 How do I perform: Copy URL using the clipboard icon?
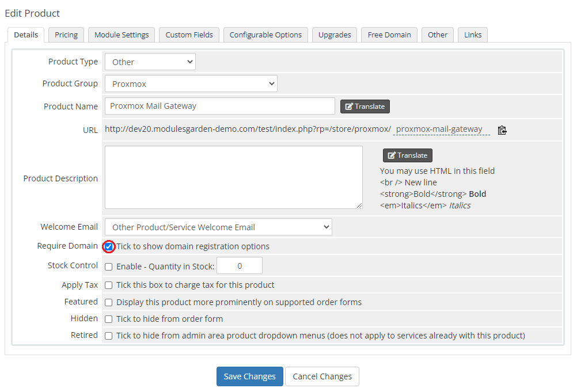(502, 130)
